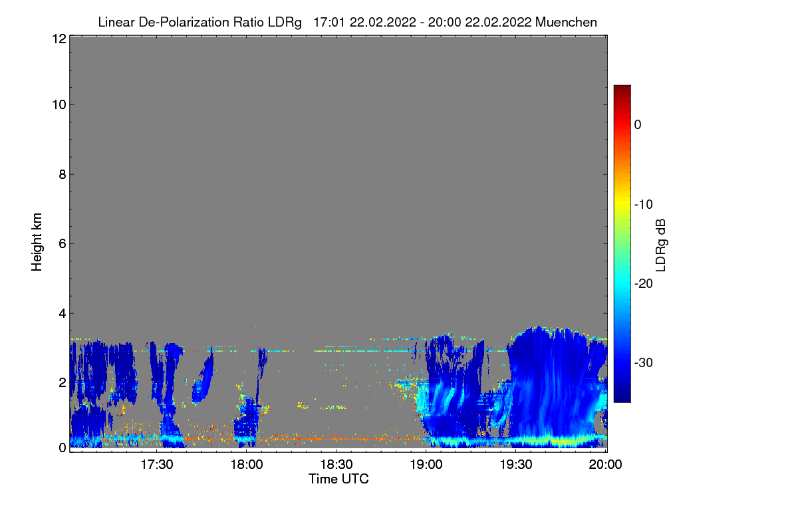Click the 20:00 time tick label
Image resolution: width=798 pixels, height=532 pixels.
click(605, 465)
